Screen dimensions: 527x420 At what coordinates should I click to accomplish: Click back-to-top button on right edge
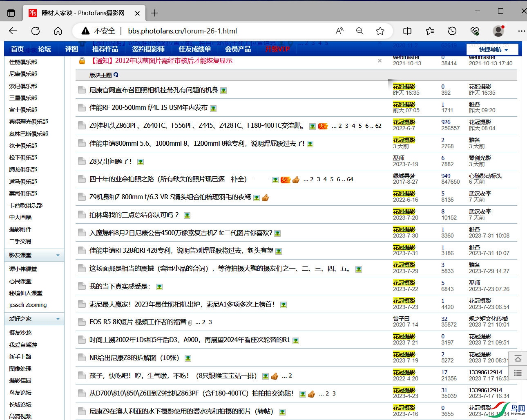click(x=518, y=358)
